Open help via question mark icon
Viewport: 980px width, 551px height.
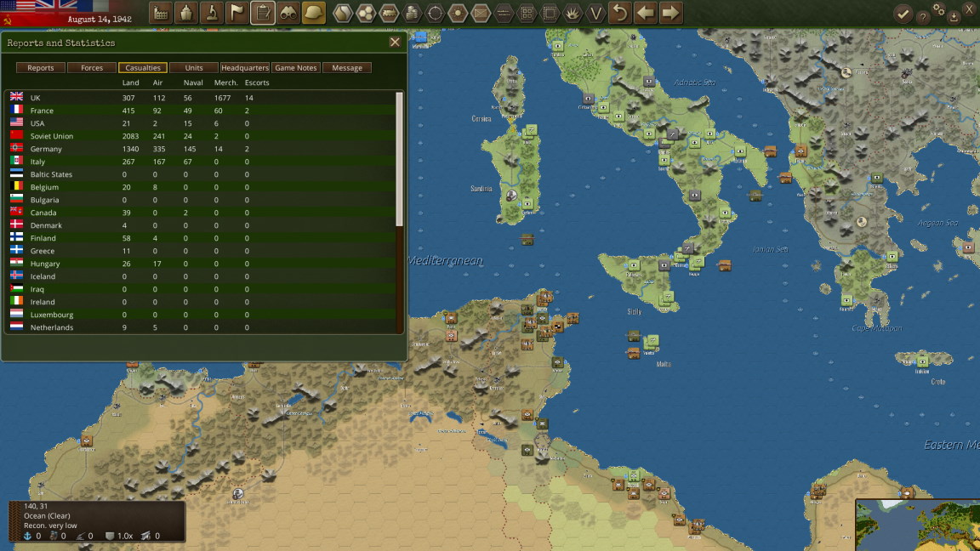tap(922, 18)
